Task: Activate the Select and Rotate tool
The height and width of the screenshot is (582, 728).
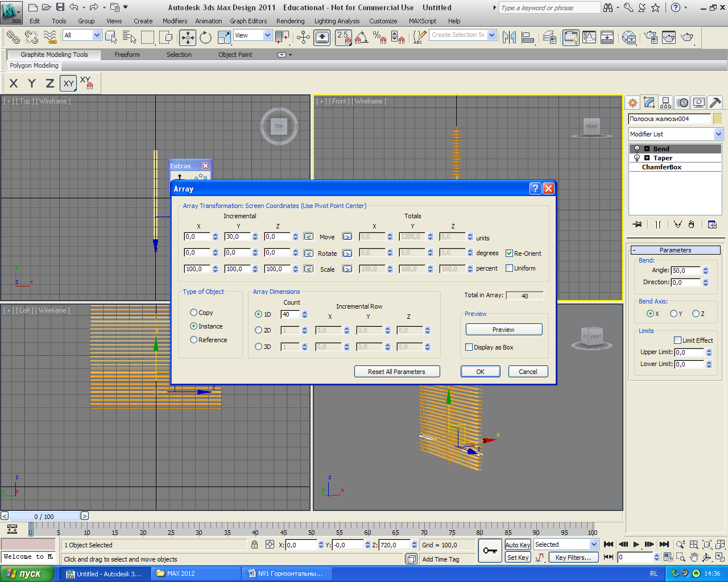Action: (x=206, y=38)
